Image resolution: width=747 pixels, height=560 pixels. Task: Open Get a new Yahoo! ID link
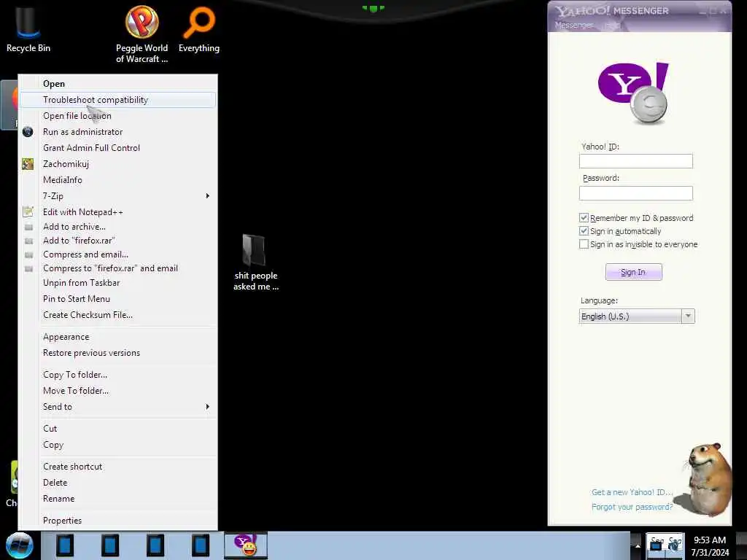click(x=632, y=492)
